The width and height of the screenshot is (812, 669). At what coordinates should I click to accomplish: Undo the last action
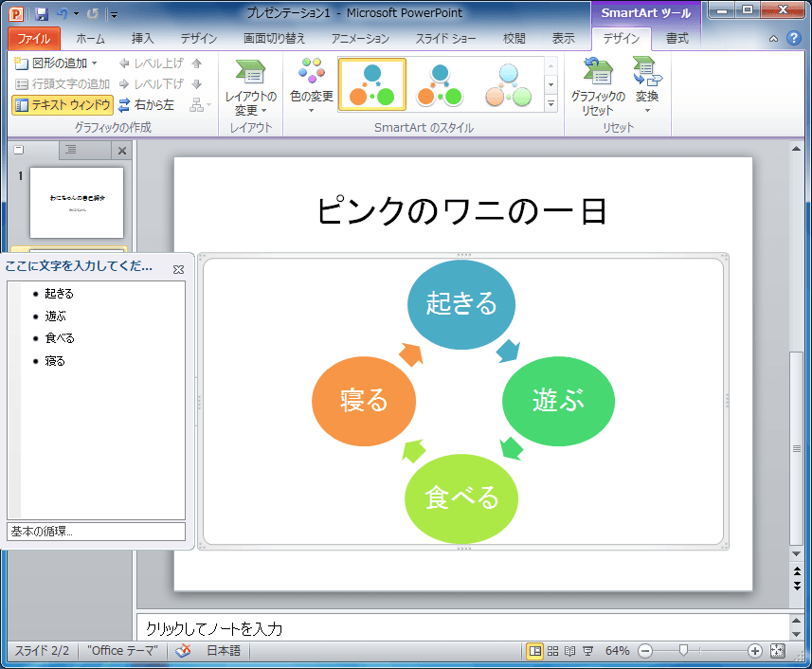coord(63,14)
